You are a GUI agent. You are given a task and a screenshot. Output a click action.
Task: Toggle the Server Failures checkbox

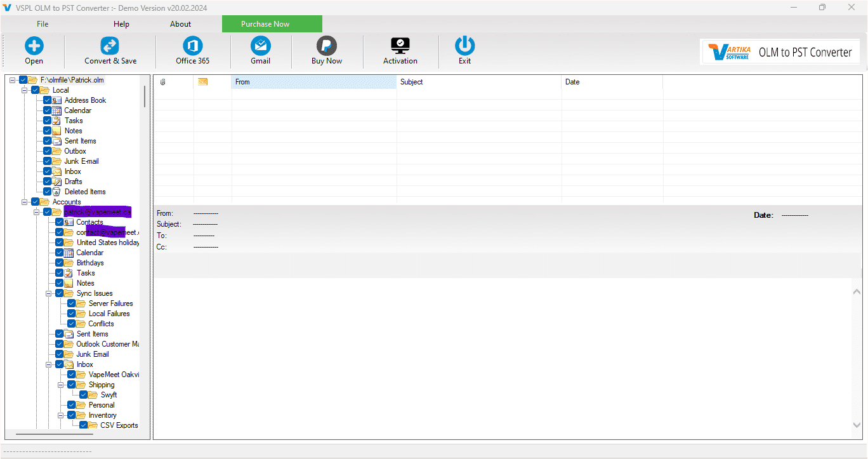tap(72, 303)
